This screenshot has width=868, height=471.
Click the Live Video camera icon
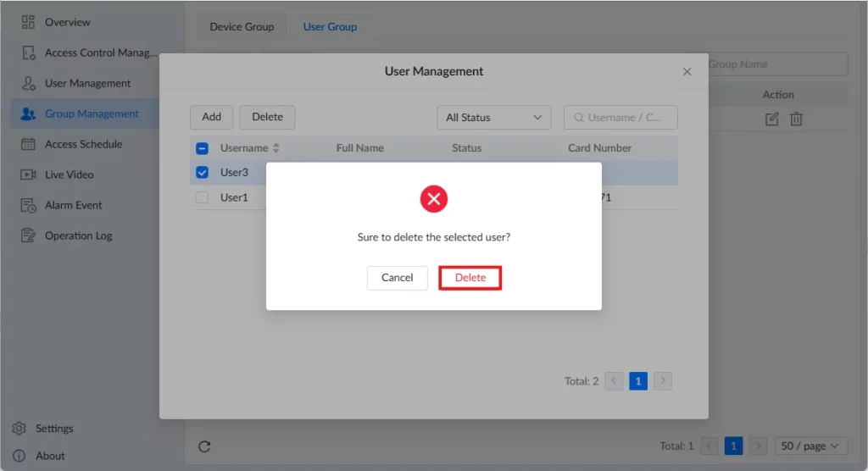pos(28,175)
